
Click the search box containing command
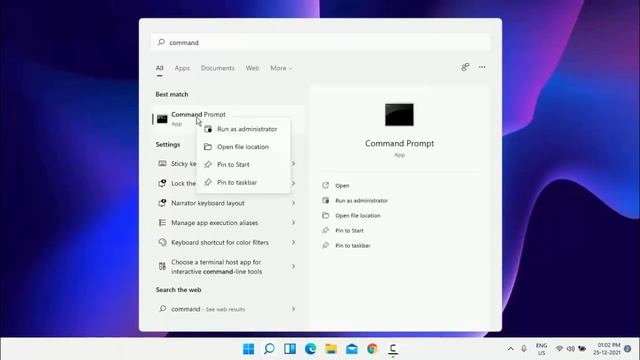(320, 42)
